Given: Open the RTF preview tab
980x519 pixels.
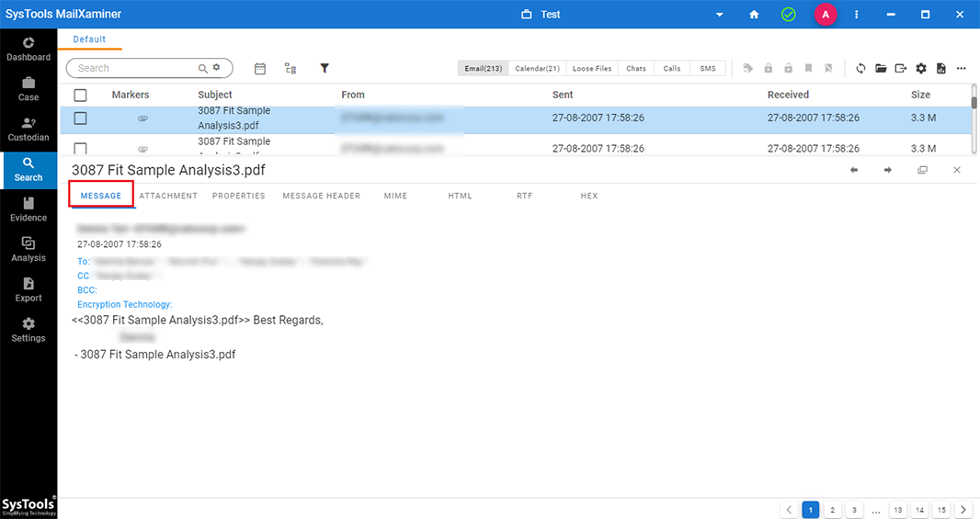Looking at the screenshot, I should (524, 196).
